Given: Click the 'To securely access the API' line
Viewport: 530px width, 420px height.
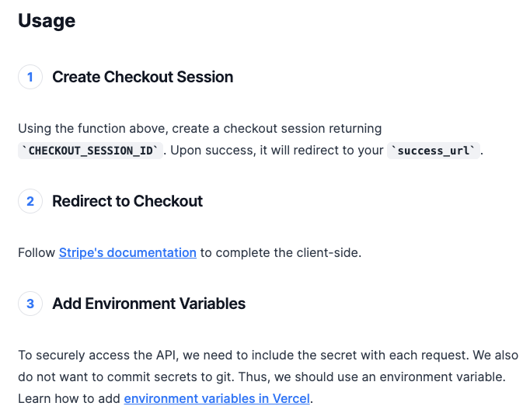Looking at the screenshot, I should 268,356.
